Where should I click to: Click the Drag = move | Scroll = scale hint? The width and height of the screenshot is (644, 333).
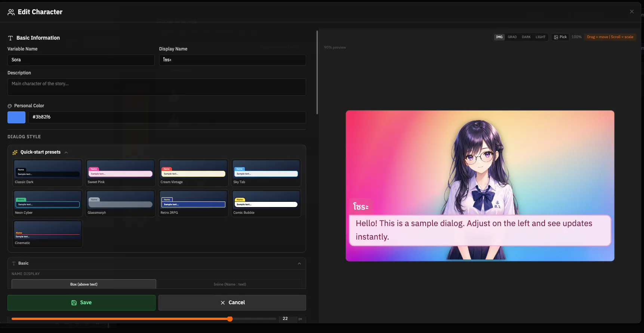pos(610,37)
